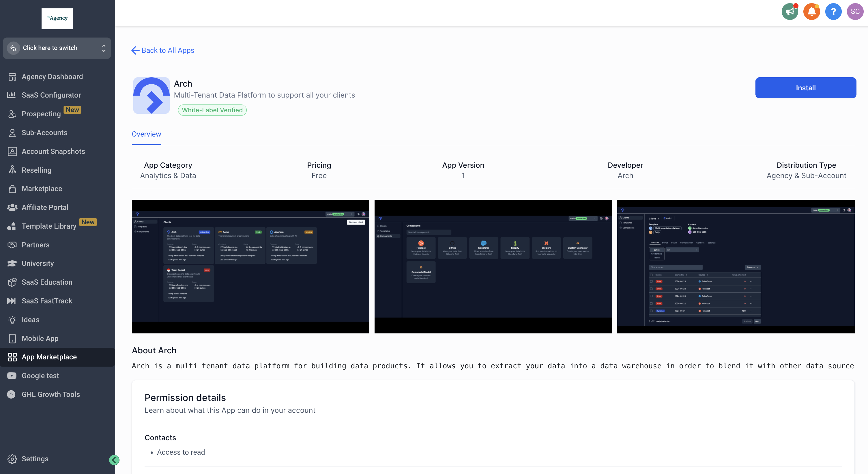
Task: Click the New badge next to Prospecting
Action: point(72,110)
